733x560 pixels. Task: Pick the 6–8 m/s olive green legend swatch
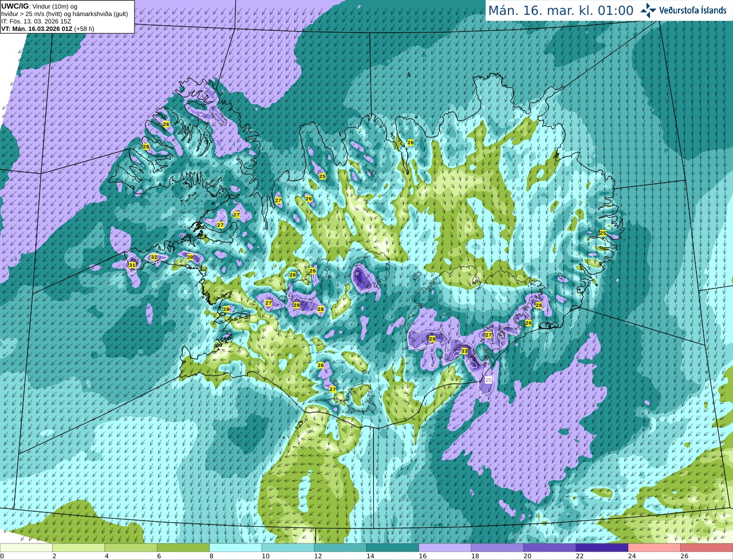pyautogui.click(x=183, y=547)
